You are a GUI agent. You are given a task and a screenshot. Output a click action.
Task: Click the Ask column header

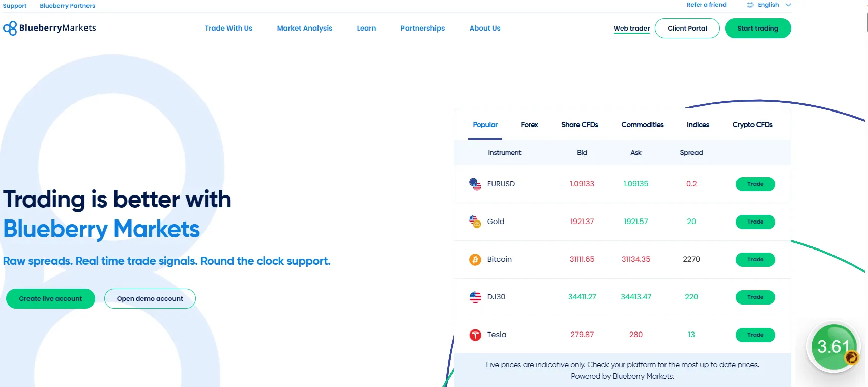(635, 153)
